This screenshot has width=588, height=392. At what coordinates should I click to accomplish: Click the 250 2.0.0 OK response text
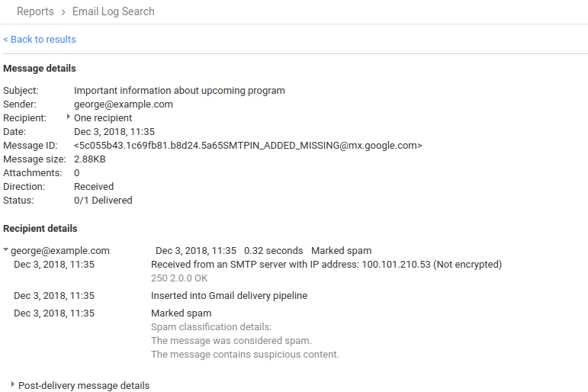(179, 278)
